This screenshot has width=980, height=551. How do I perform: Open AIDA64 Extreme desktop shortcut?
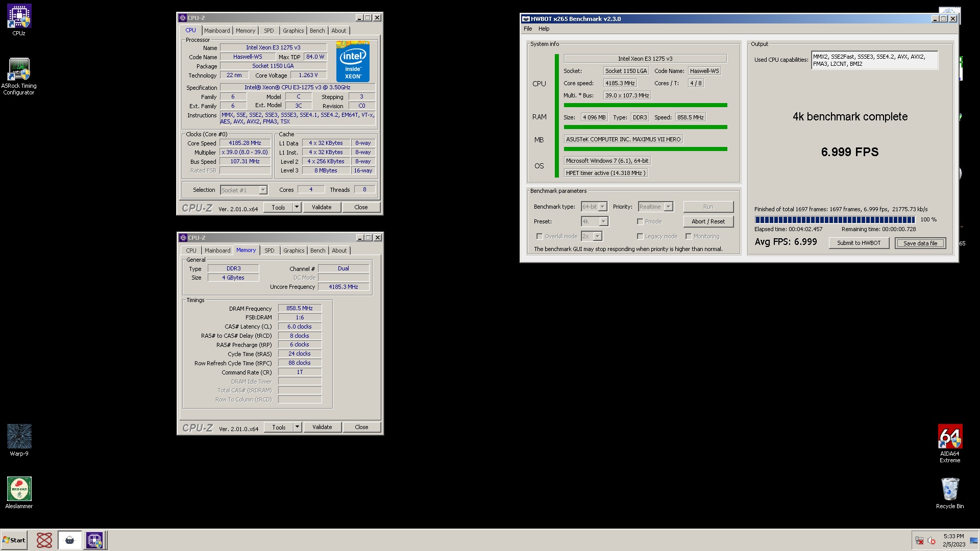pos(950,443)
